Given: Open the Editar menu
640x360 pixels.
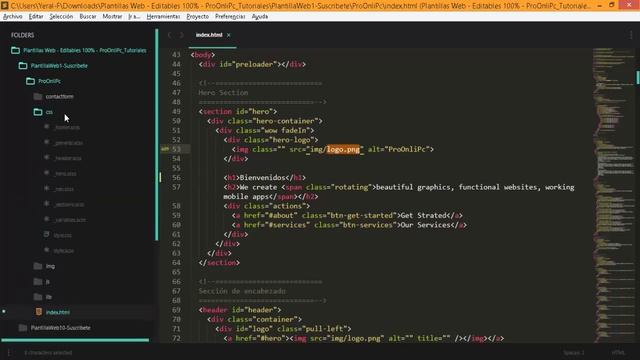Looking at the screenshot, I should coord(36,16).
